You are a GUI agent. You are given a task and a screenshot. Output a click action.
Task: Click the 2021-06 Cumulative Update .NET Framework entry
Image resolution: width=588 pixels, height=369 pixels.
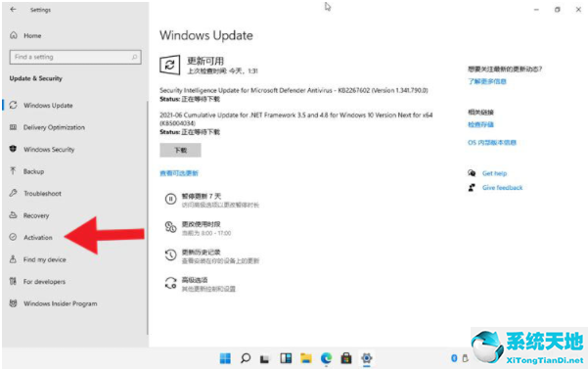tap(295, 118)
